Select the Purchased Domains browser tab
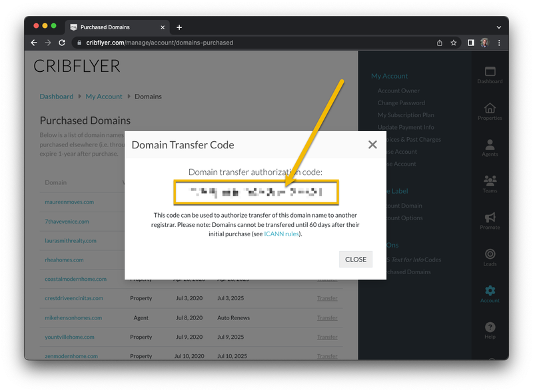 117,27
